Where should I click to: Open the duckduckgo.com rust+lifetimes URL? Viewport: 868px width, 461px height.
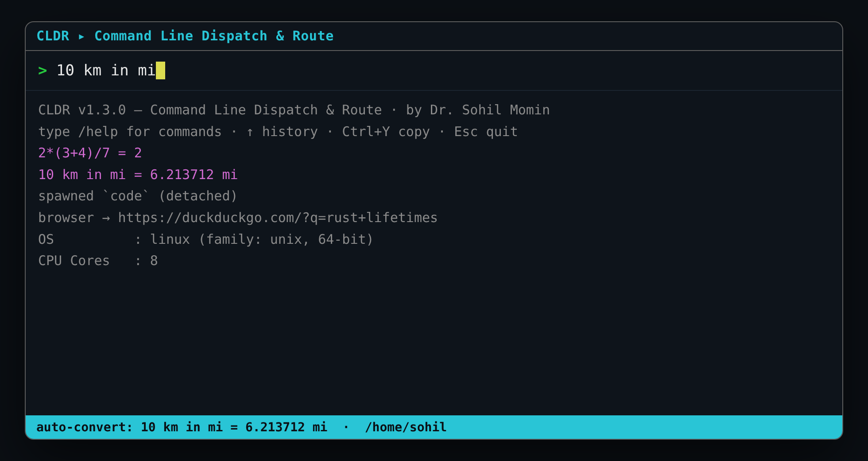point(278,218)
